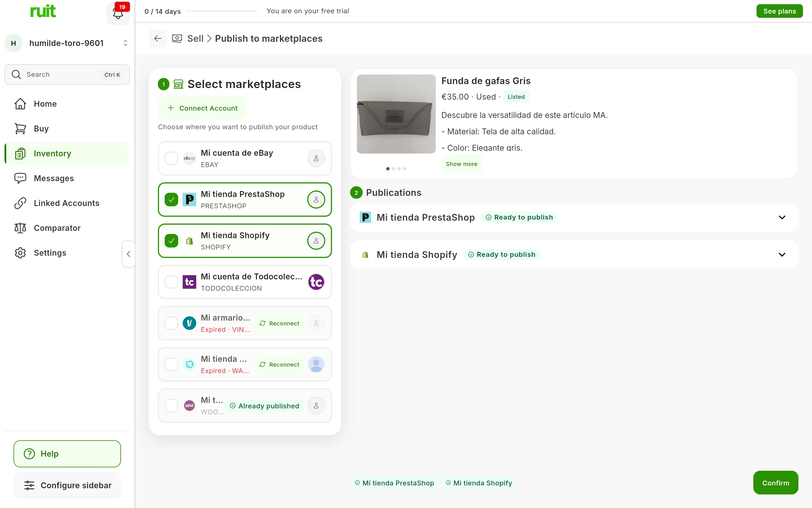
Task: Click the Confirm button
Action: coord(776,483)
